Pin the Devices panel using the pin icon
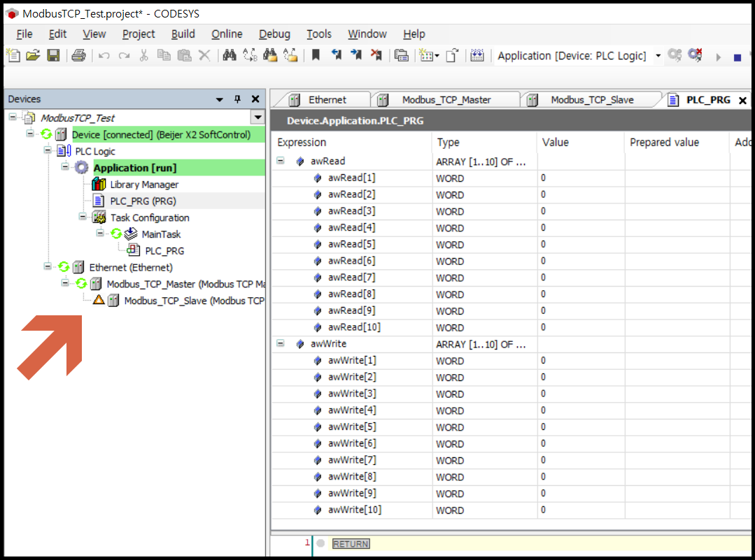 point(238,99)
